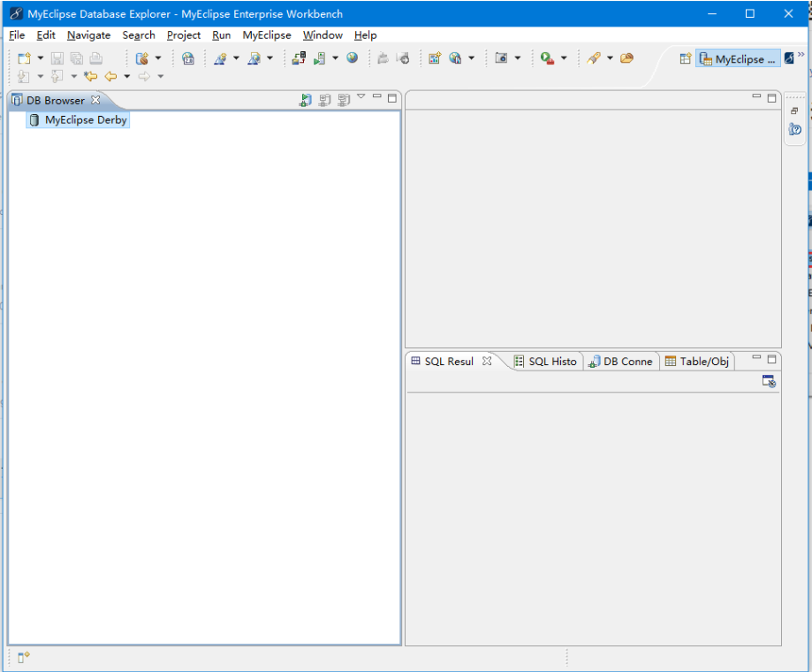
Task: Open the Project menu
Action: tap(183, 35)
